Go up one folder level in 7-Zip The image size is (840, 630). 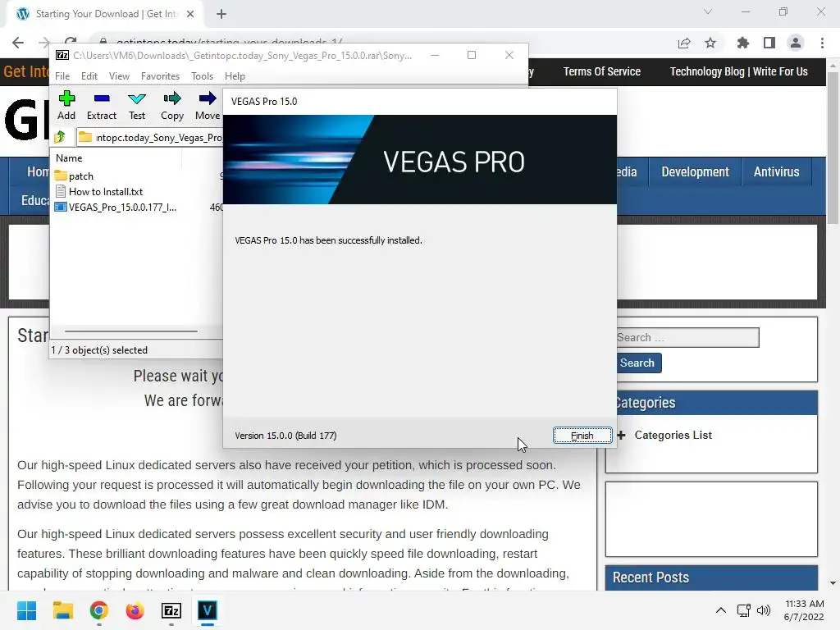coord(60,137)
